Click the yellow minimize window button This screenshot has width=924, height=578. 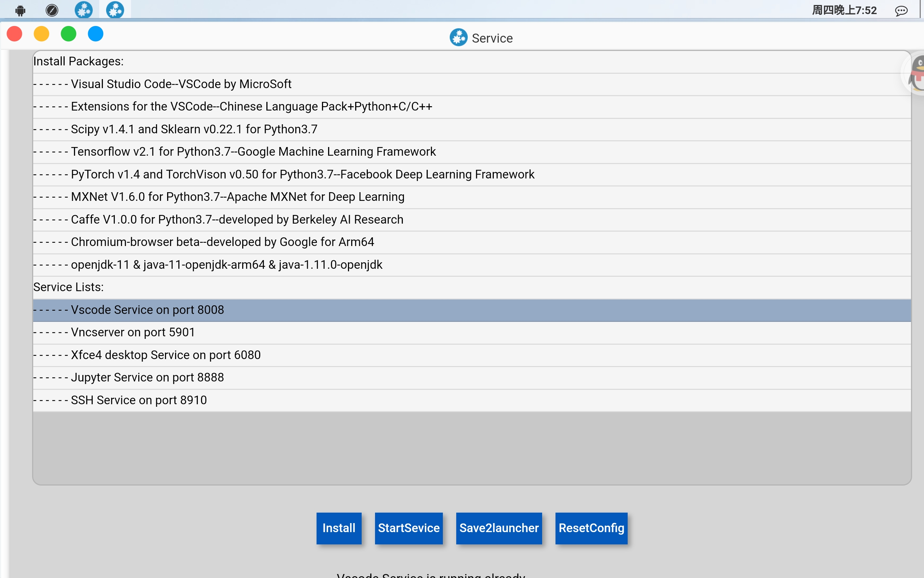pos(42,34)
